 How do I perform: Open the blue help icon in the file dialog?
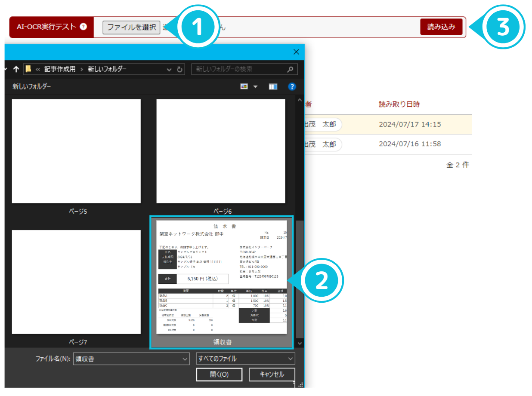pos(292,86)
